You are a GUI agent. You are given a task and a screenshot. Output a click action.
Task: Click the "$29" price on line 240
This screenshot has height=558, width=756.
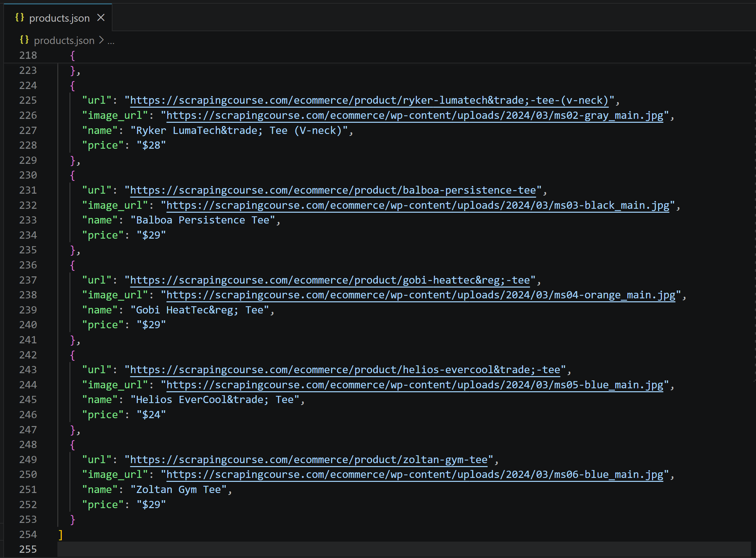(x=151, y=325)
